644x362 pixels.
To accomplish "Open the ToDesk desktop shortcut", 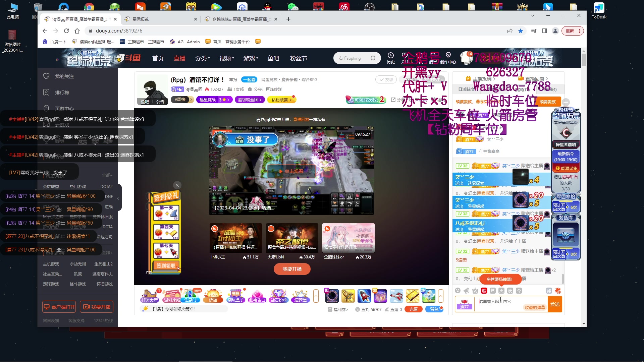I will pos(599,10).
